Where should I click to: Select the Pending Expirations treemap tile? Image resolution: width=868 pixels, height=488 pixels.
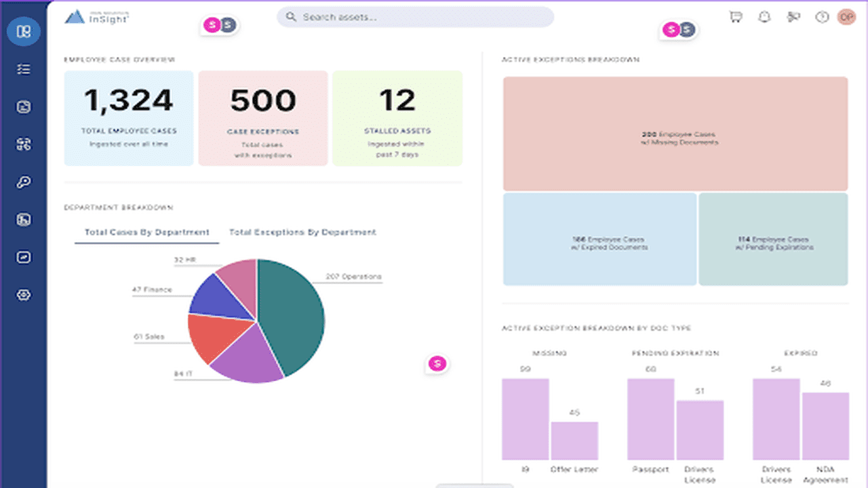click(x=773, y=239)
